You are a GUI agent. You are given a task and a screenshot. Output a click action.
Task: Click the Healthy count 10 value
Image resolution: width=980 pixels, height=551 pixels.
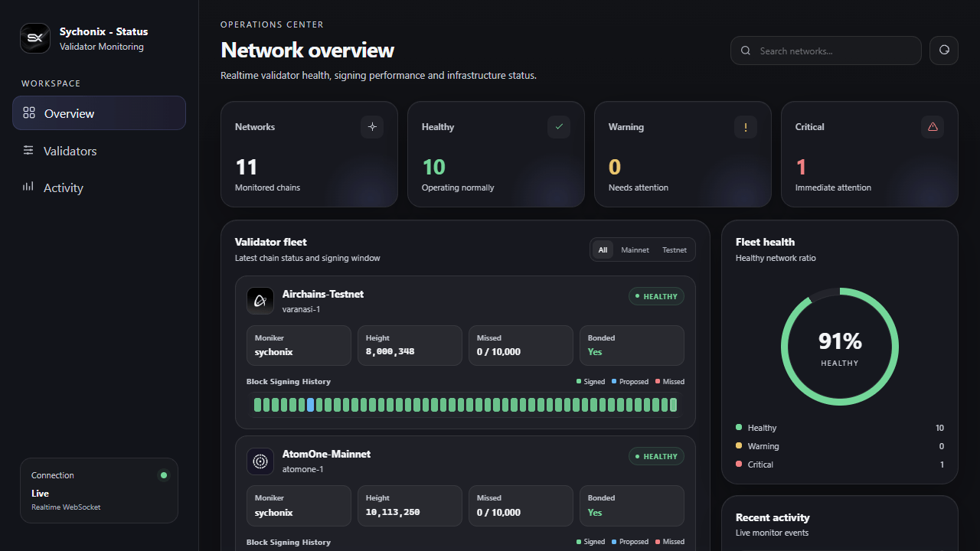tap(433, 167)
